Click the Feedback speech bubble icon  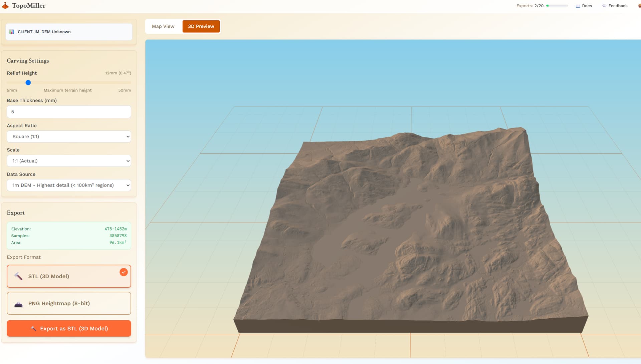click(604, 6)
